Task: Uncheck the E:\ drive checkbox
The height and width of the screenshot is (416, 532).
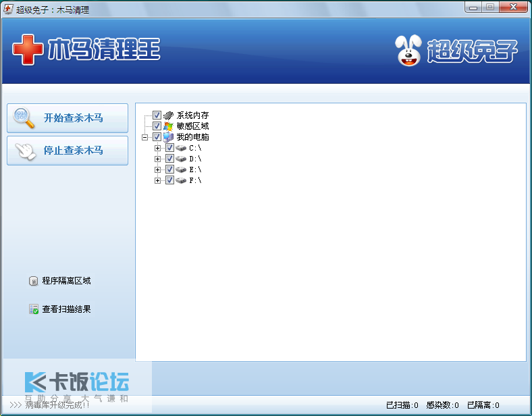Action: (169, 170)
